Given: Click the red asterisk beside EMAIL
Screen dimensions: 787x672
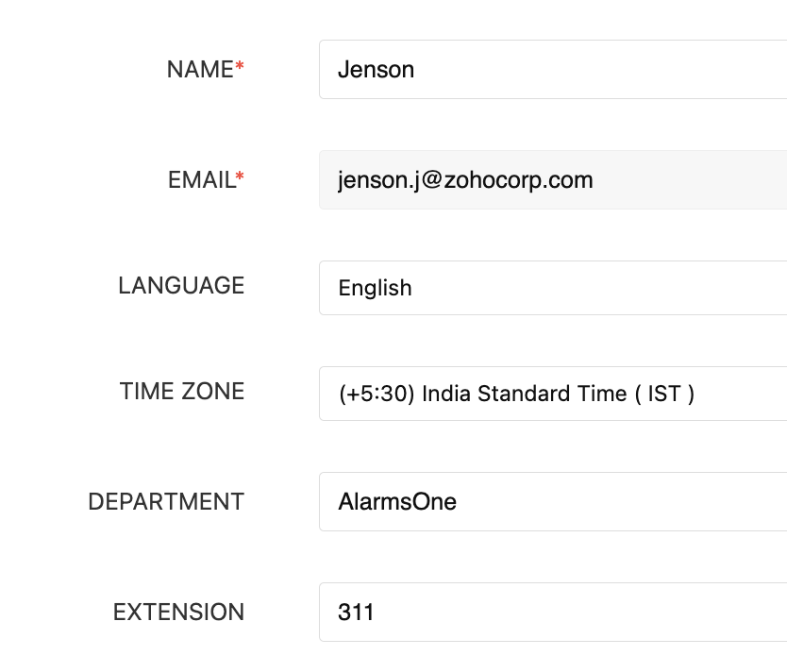Looking at the screenshot, I should point(240,176).
